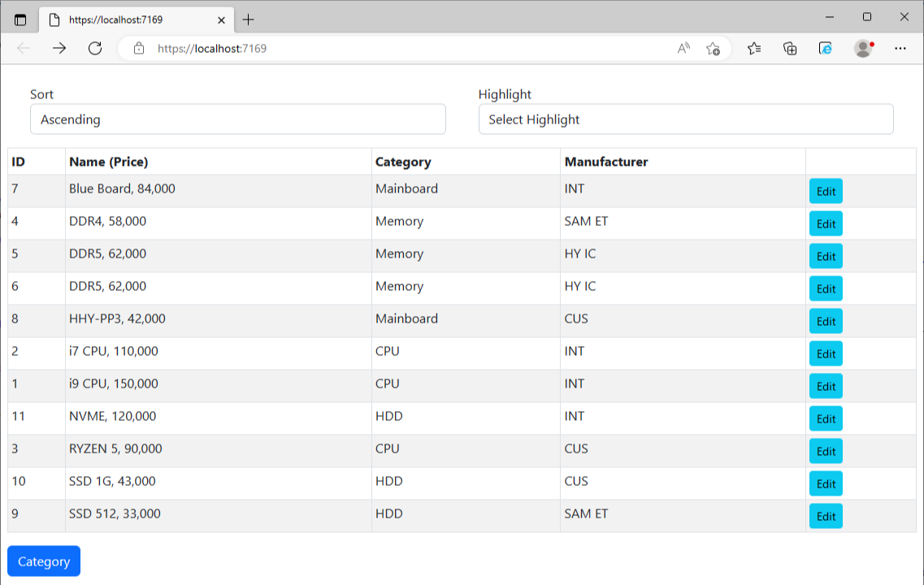
Task: Edit the DDR4, 58,000 row
Action: (826, 223)
